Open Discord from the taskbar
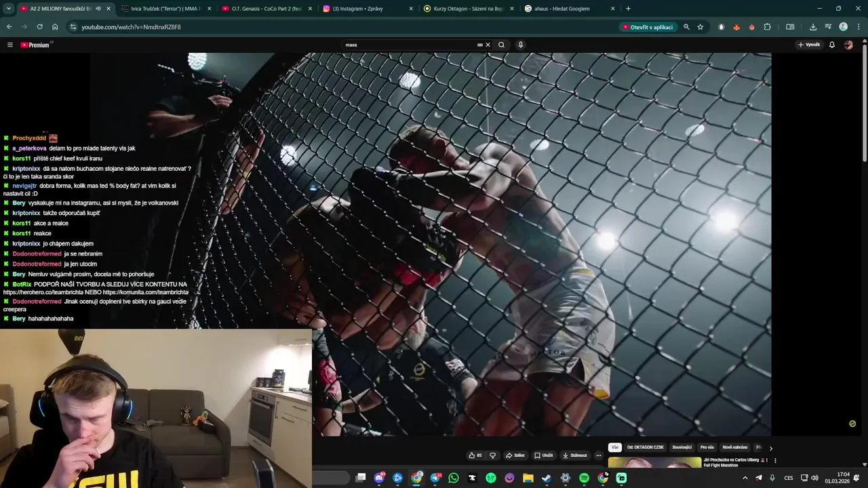Screen dimensions: 868x488 pyautogui.click(x=379, y=478)
